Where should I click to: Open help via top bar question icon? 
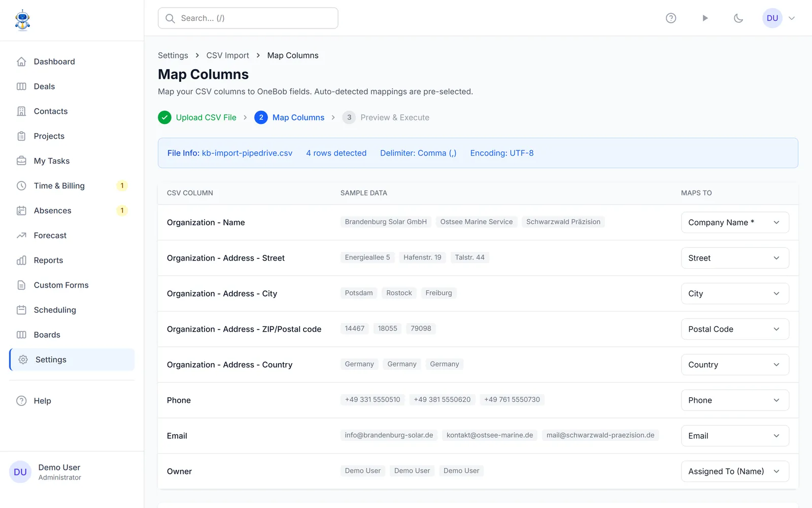point(671,18)
